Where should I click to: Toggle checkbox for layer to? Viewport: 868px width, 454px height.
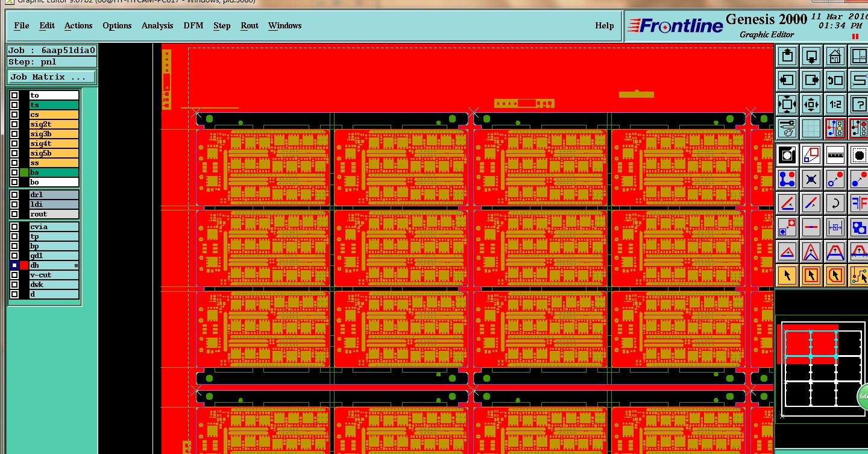click(x=14, y=95)
